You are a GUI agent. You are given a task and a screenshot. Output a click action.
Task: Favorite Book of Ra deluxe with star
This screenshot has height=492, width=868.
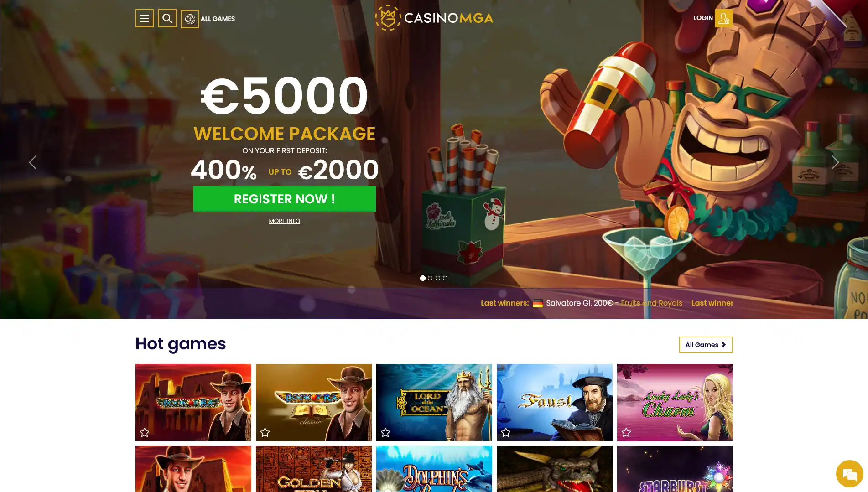pyautogui.click(x=145, y=432)
